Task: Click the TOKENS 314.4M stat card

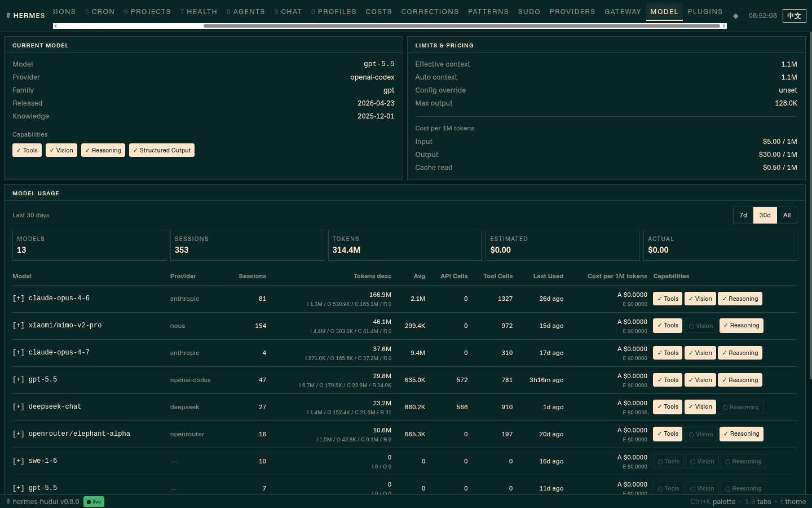Action: pos(405,245)
